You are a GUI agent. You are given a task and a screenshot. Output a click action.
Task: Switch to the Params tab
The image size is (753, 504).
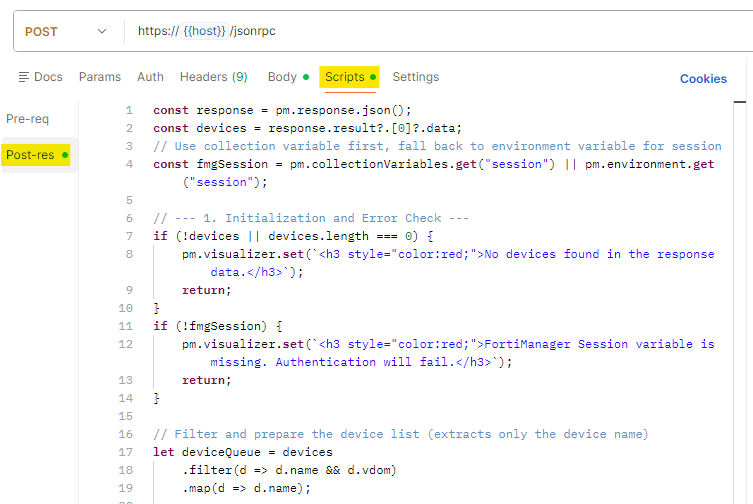coord(100,77)
